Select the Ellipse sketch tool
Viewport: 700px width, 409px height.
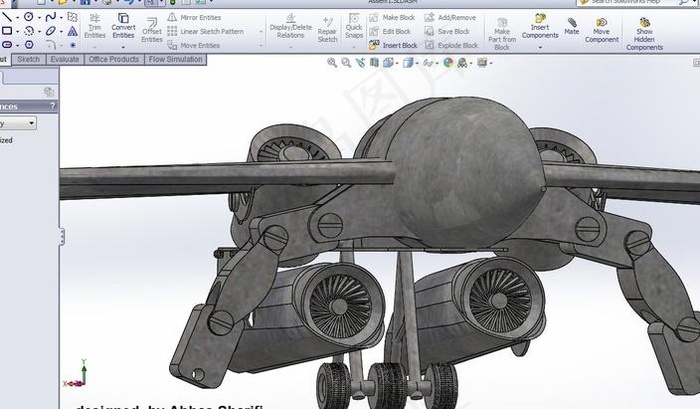[x=50, y=31]
